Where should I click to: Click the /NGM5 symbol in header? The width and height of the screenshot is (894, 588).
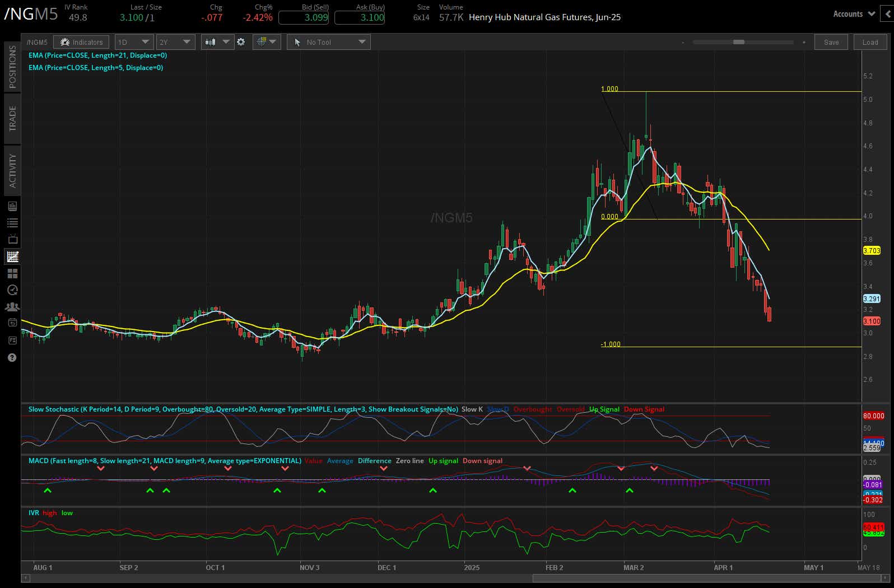(31, 13)
